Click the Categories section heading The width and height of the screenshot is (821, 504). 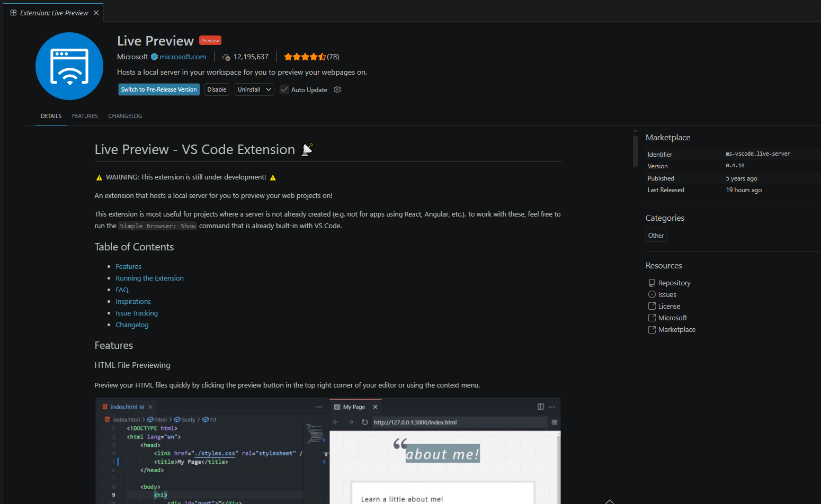click(x=665, y=218)
